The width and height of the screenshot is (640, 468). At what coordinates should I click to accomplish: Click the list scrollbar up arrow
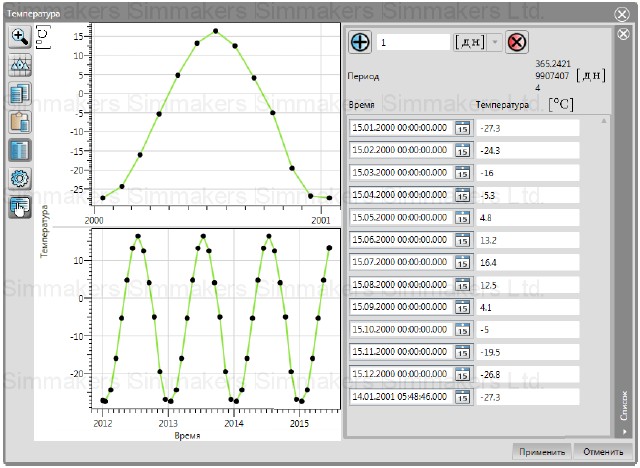pos(604,121)
